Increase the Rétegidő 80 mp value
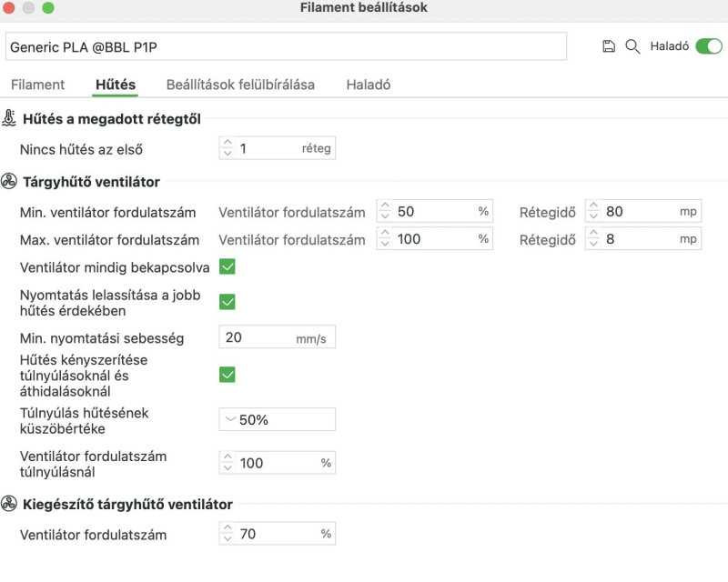This screenshot has height=582, width=728. pyautogui.click(x=593, y=206)
